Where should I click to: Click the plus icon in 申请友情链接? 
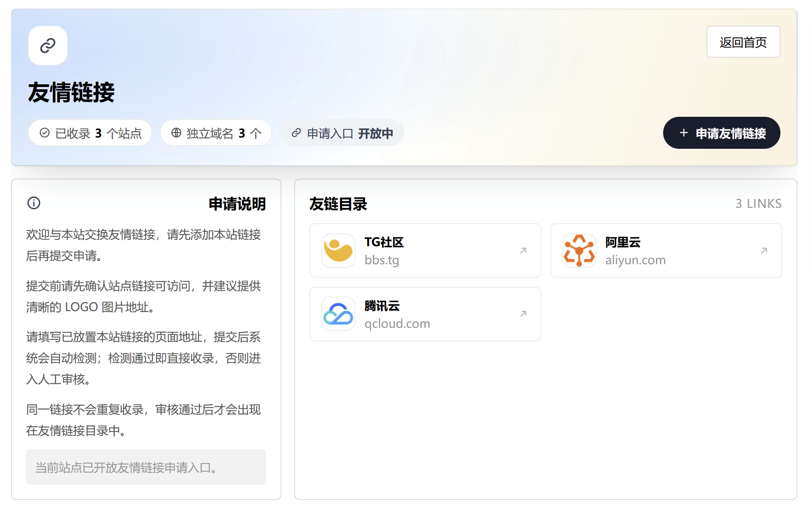[684, 133]
